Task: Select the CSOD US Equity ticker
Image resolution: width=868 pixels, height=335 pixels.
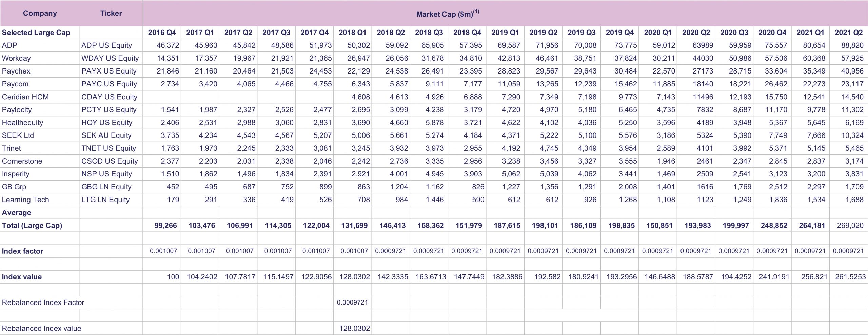Action: (110, 161)
